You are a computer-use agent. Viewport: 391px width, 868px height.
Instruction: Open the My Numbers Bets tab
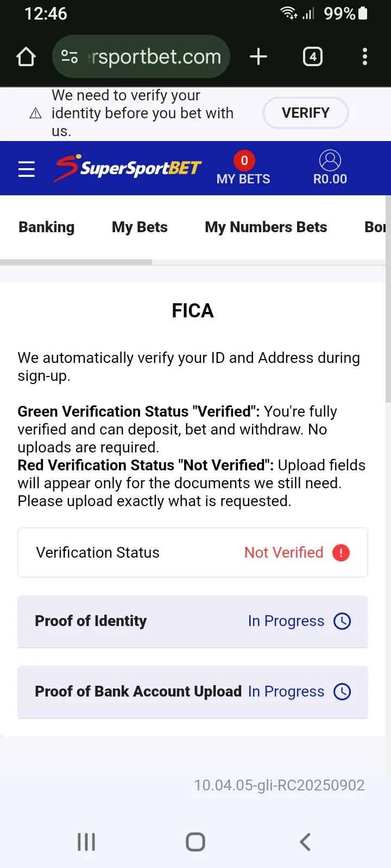pos(266,227)
